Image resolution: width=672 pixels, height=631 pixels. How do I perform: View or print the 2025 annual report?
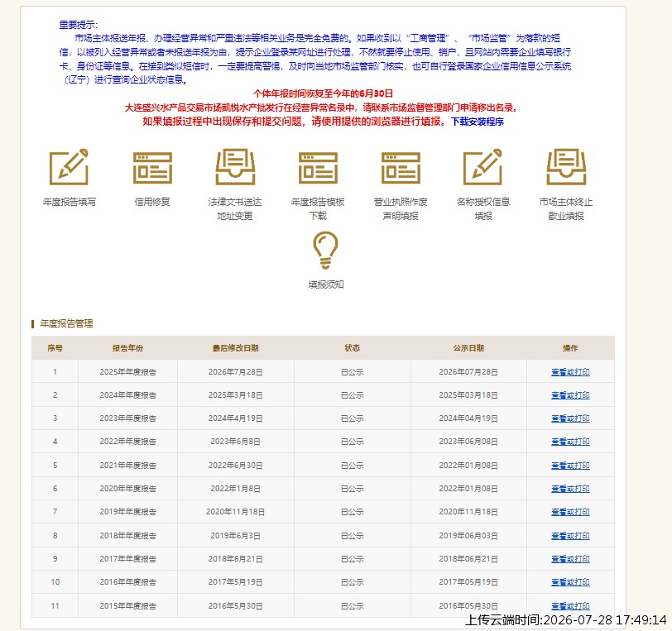pos(570,372)
